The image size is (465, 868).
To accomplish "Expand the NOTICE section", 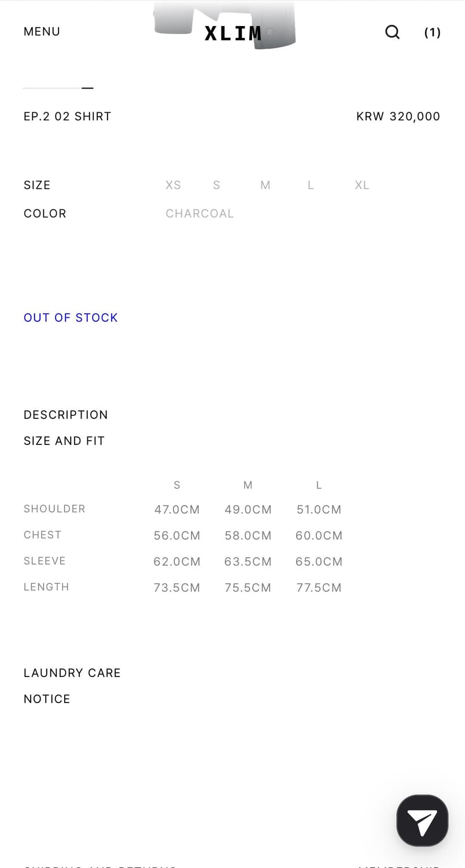I will pyautogui.click(x=47, y=699).
